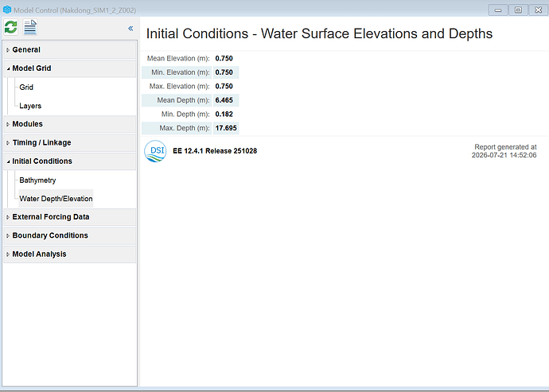
Task: Select the Boundary Conditions header
Action: [70, 235]
